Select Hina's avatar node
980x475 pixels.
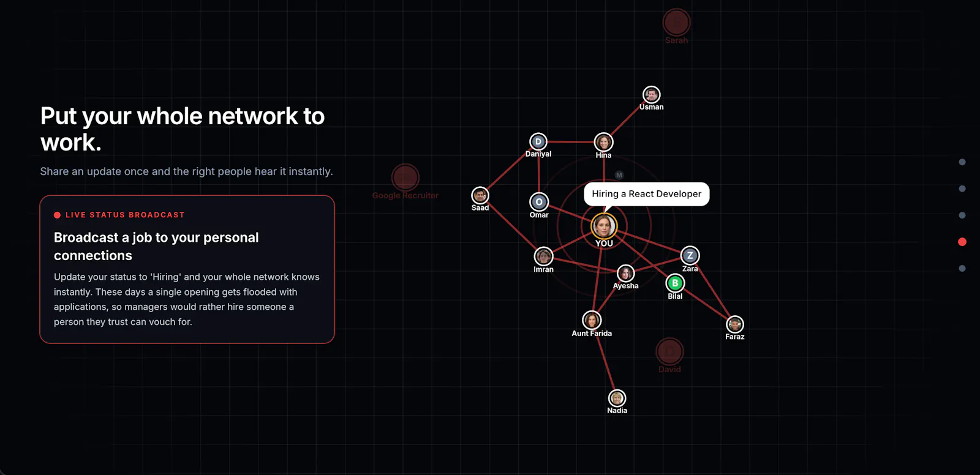(603, 142)
